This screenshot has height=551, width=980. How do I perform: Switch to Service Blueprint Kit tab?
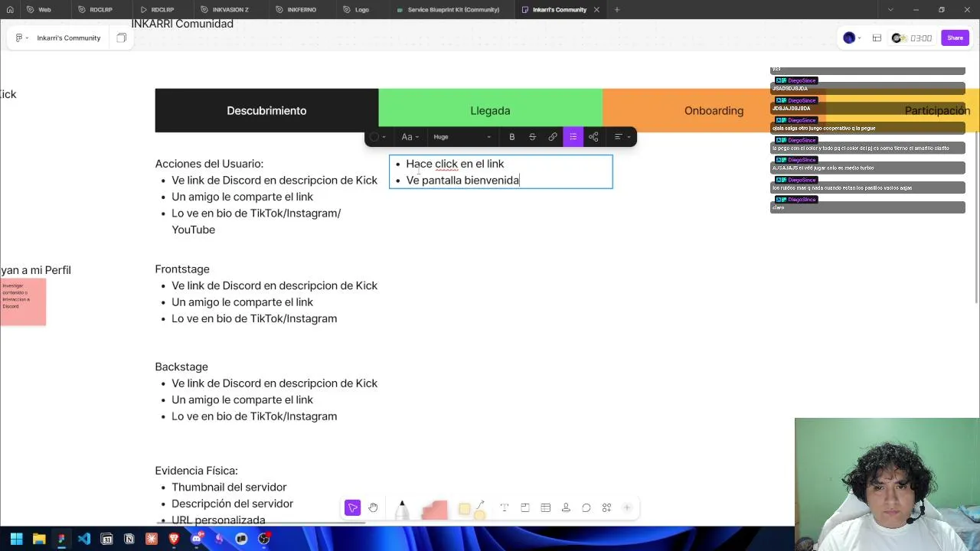[453, 10]
